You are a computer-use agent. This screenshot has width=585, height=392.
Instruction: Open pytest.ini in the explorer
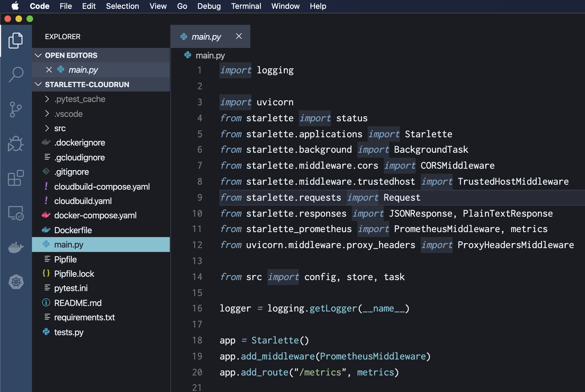click(x=101, y=288)
